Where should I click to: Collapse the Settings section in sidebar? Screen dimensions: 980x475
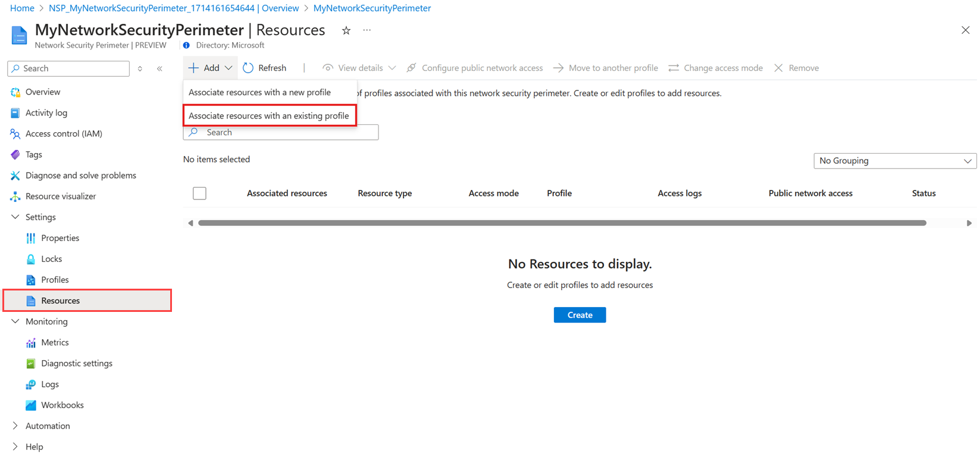pos(15,217)
